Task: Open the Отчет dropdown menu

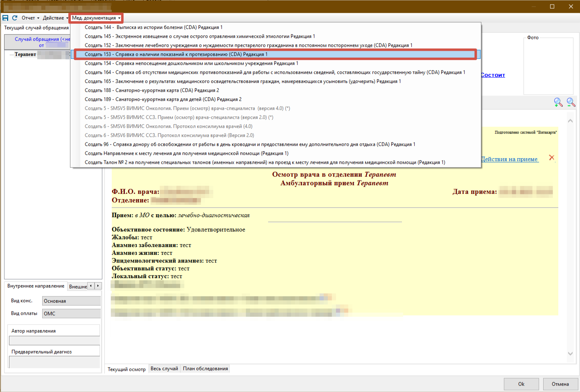Action: 30,18
